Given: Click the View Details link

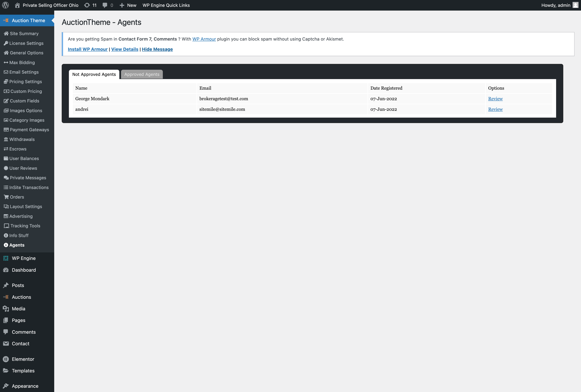Looking at the screenshot, I should click(125, 49).
